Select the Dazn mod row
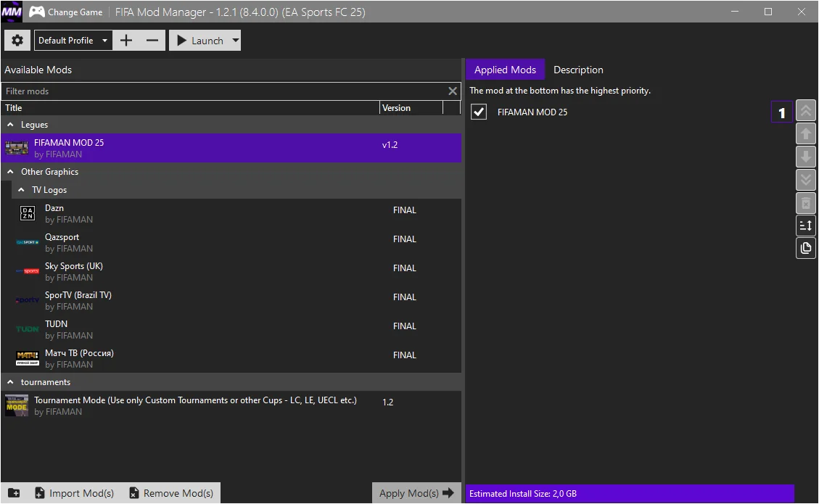 coord(237,213)
